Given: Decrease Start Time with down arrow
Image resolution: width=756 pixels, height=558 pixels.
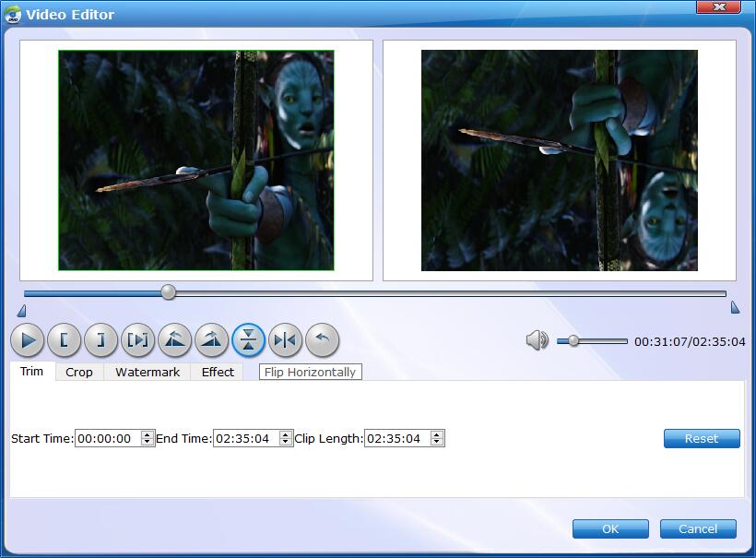Looking at the screenshot, I should [148, 442].
